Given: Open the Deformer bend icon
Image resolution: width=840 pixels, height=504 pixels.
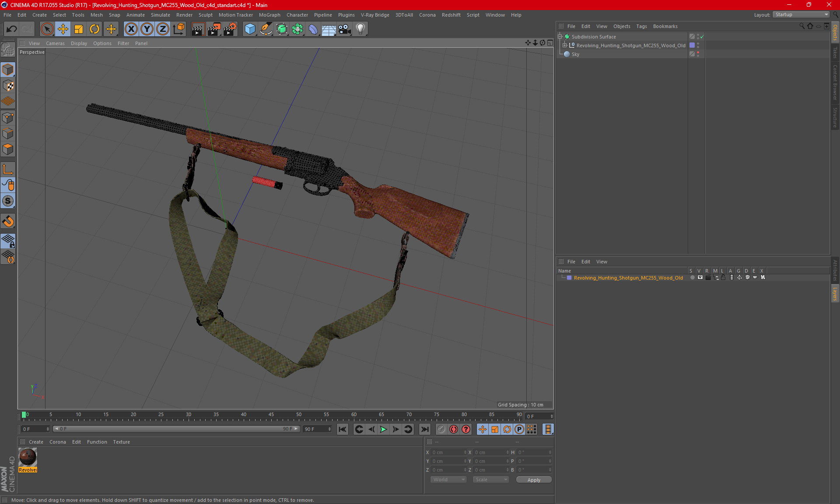Looking at the screenshot, I should click(313, 29).
